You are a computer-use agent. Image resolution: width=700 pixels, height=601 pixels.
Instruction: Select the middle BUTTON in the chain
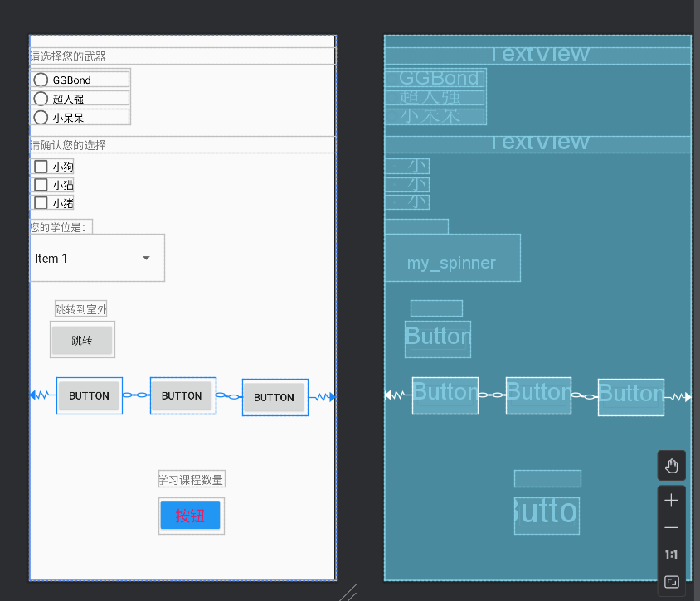click(183, 395)
